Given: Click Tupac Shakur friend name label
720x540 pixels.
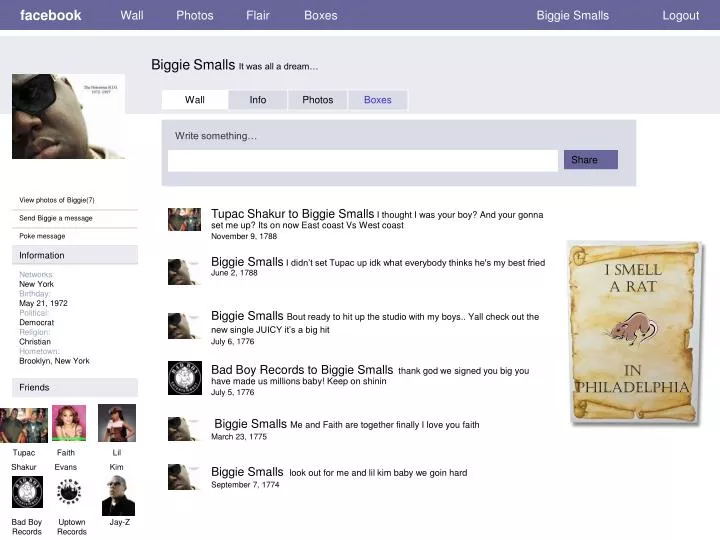Looking at the screenshot, I should coord(24,460).
